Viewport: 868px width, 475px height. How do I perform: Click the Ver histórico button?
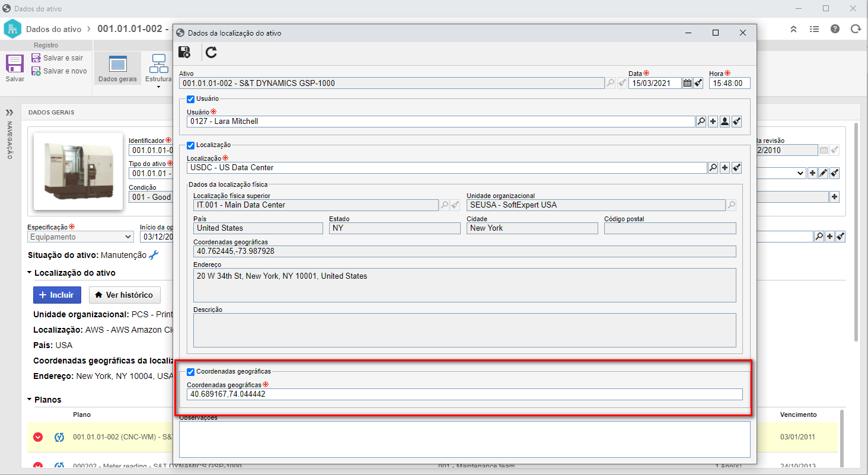(x=125, y=295)
